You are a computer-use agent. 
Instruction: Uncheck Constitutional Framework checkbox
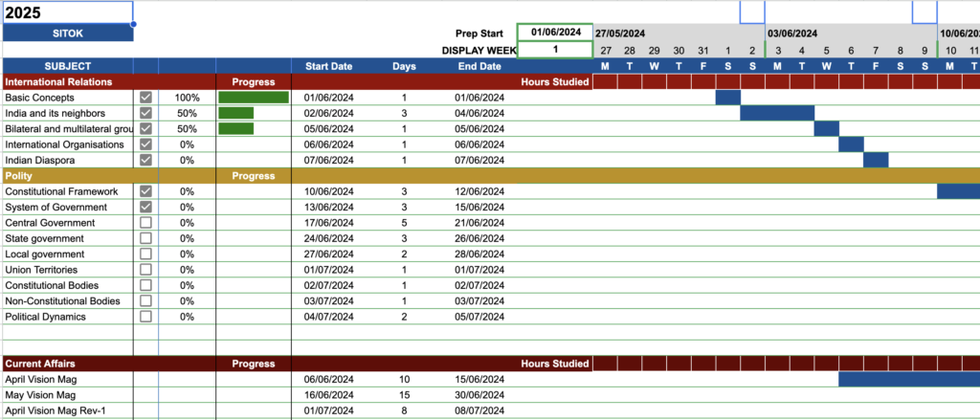pyautogui.click(x=145, y=191)
